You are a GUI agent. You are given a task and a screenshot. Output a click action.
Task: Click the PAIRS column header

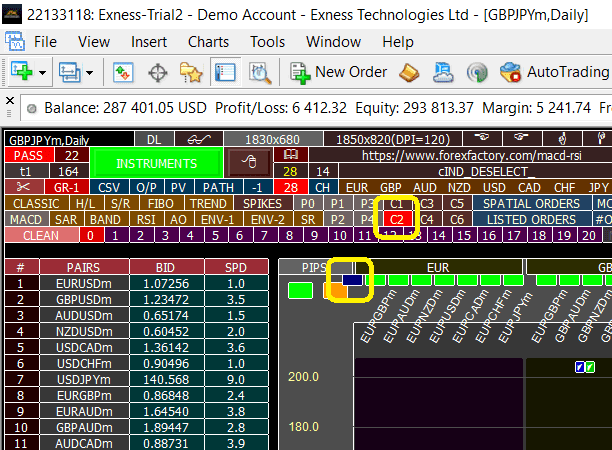tap(83, 267)
